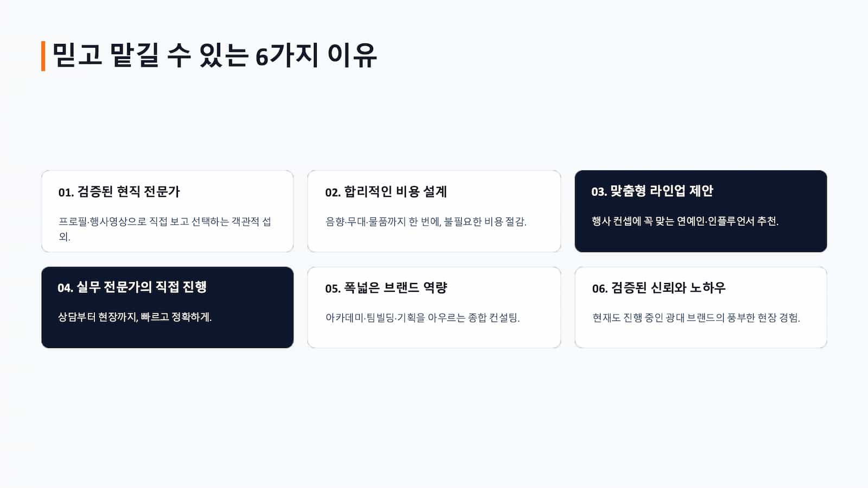The width and height of the screenshot is (868, 488).
Task: Select the description starting with 프로필·행사영상으로
Action: point(165,229)
